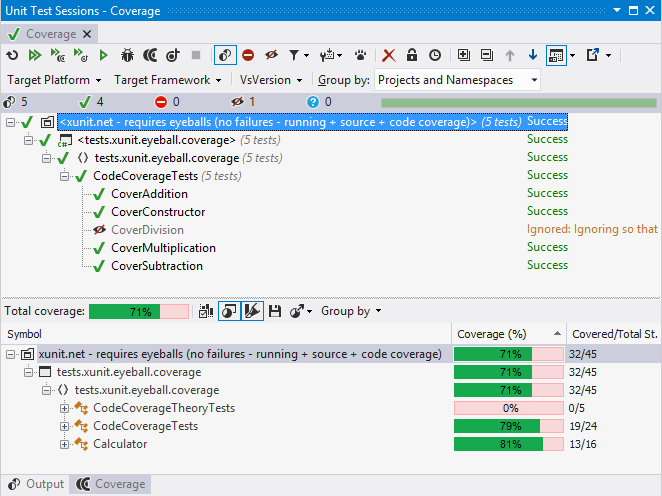Collapse the <tests.xunit.eyeball.coverage> project node
The width and height of the screenshot is (662, 496).
28,140
